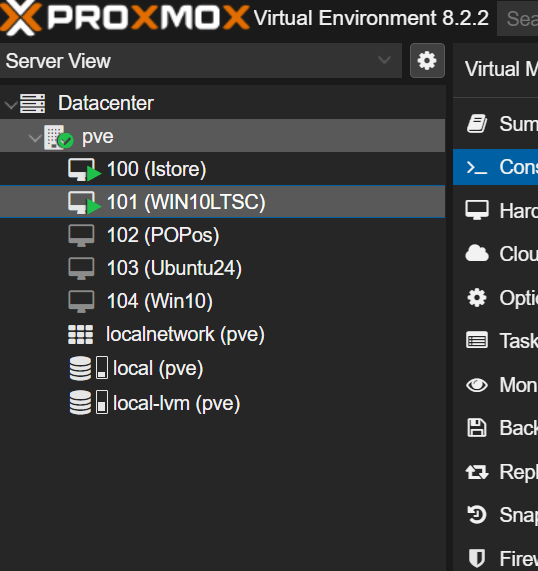Click the Options gear icon
The width and height of the screenshot is (538, 571).
477,298
